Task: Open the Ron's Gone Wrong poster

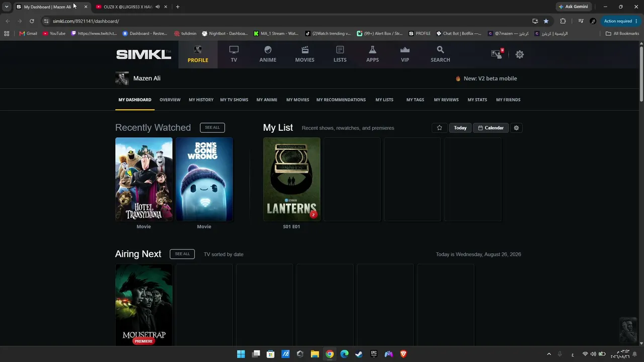Action: click(x=204, y=179)
